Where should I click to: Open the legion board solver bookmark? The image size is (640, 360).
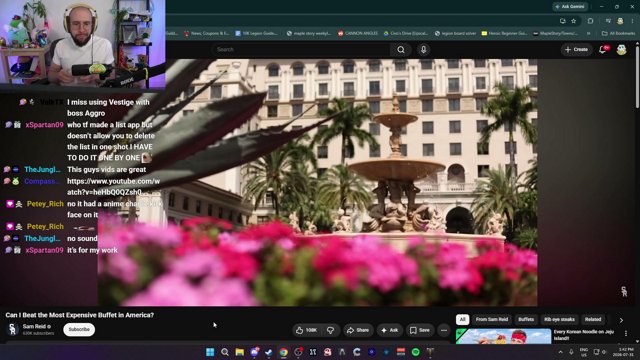pyautogui.click(x=455, y=33)
